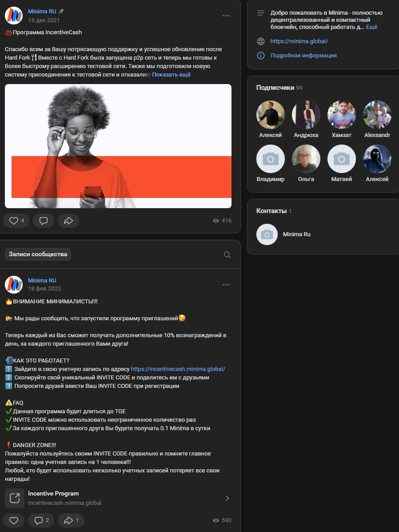Click Minima RU avatar on pinned post
Image resolution: width=399 pixels, height=532 pixels.
pyautogui.click(x=14, y=16)
